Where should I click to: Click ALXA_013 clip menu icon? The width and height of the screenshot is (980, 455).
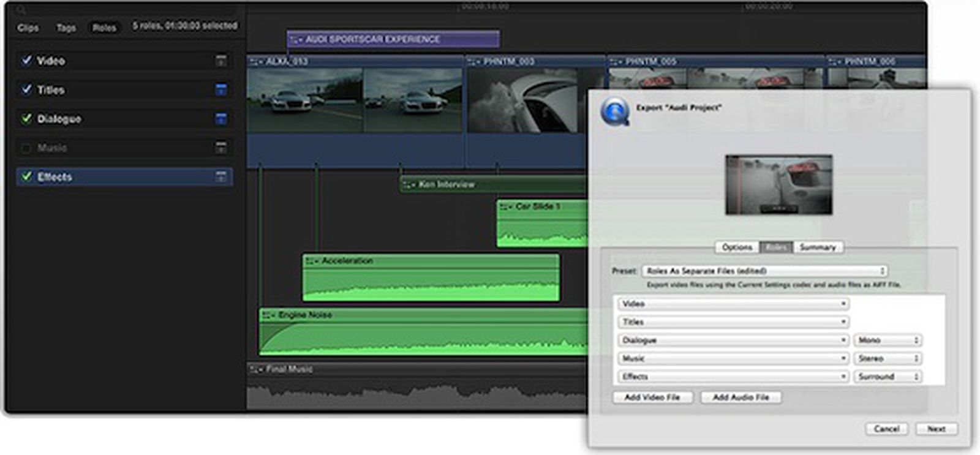point(256,61)
